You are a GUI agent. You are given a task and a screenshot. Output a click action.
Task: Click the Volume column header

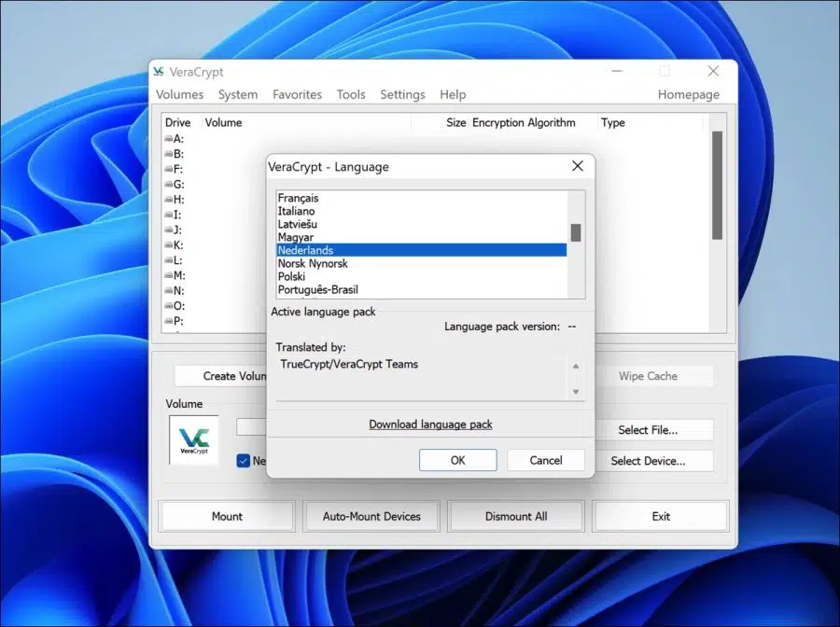306,122
